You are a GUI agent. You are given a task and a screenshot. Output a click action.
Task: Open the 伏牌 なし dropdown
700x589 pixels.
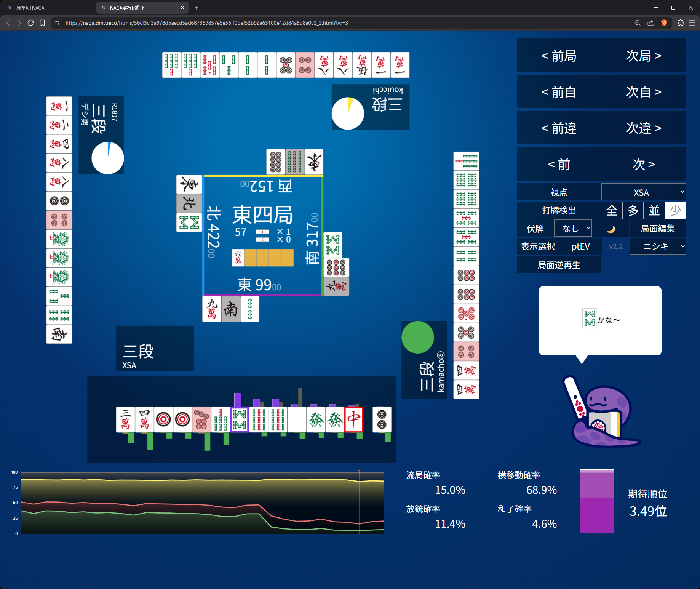point(573,229)
